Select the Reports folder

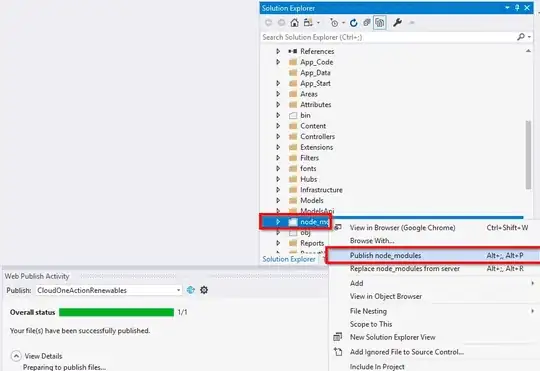point(312,243)
